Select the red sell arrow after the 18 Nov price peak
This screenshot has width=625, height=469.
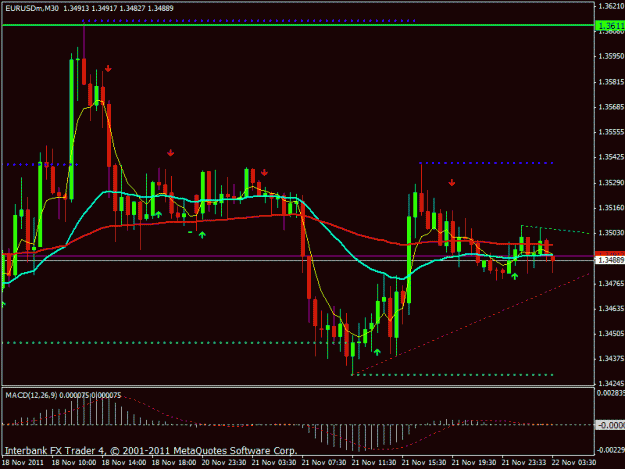pyautogui.click(x=108, y=69)
